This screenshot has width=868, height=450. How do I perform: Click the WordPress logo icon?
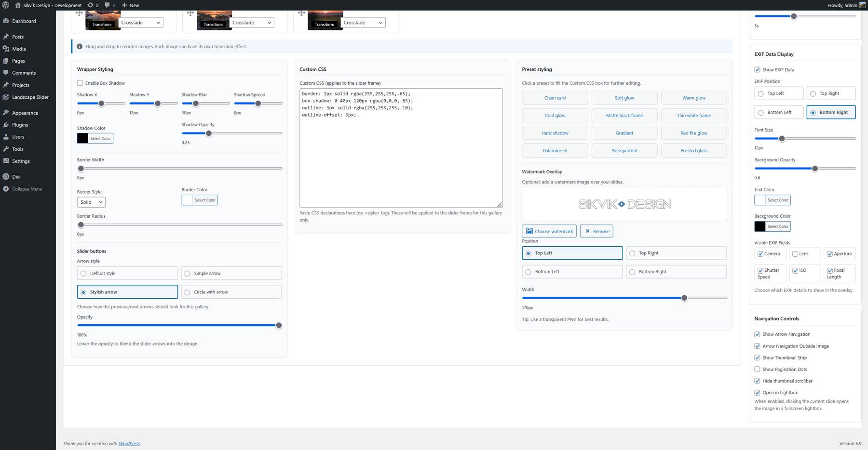(x=6, y=5)
